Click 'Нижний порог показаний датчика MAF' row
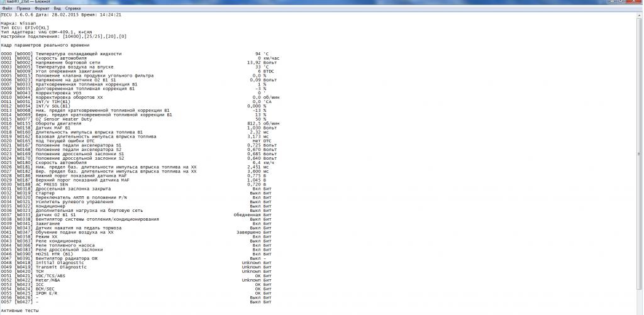 pyautogui.click(x=140, y=176)
